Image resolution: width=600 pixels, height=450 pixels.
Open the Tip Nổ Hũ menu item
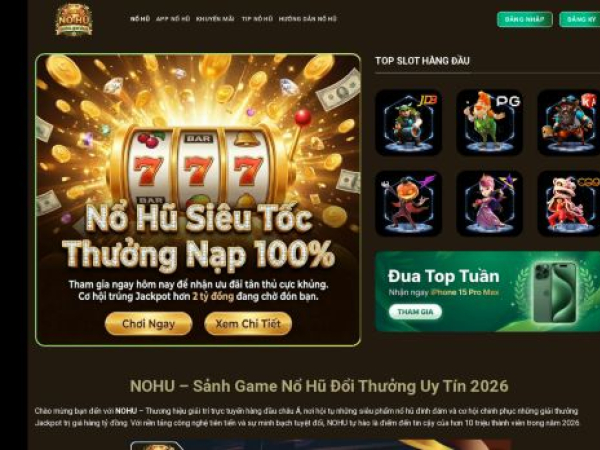click(x=257, y=19)
